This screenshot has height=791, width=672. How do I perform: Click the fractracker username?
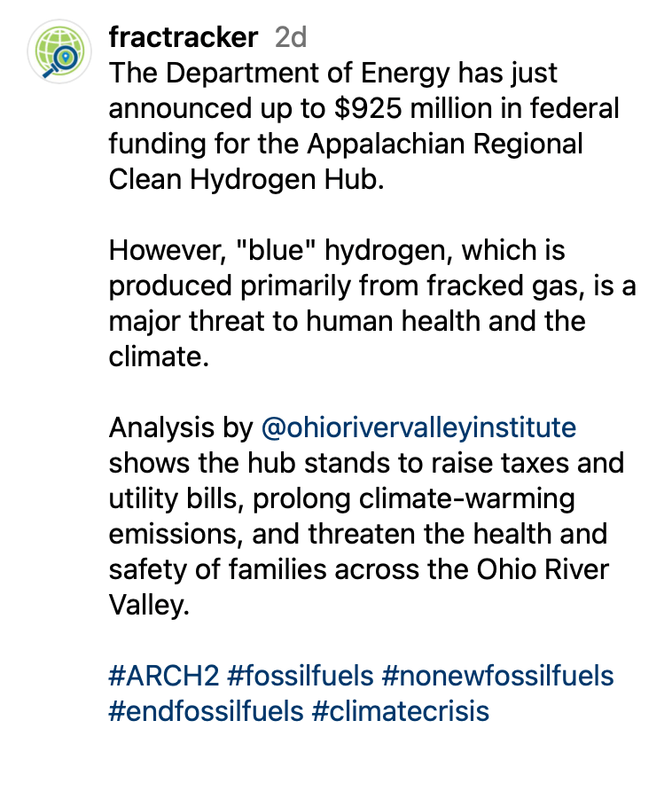coord(183,37)
